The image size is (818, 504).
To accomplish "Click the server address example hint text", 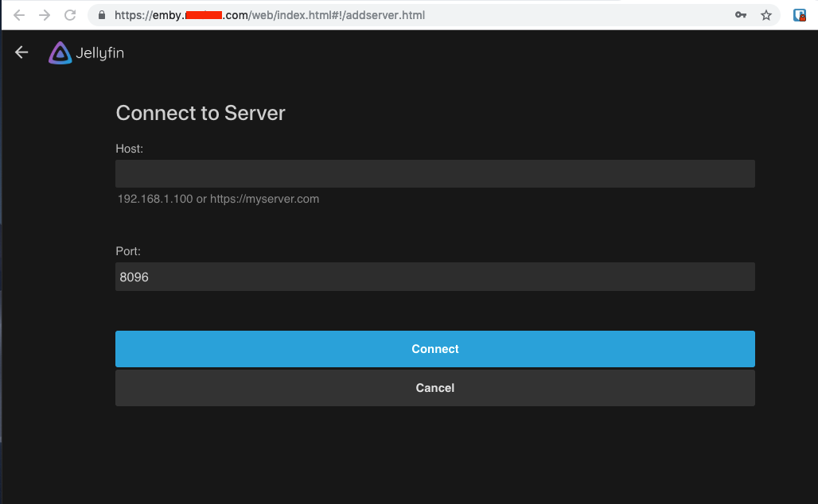I will tap(217, 199).
